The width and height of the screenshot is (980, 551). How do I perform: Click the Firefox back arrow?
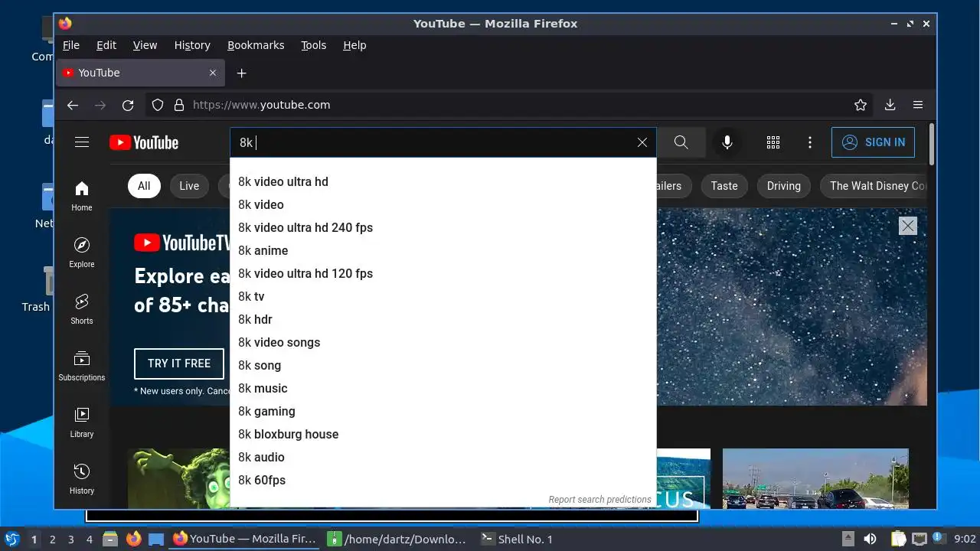click(73, 105)
